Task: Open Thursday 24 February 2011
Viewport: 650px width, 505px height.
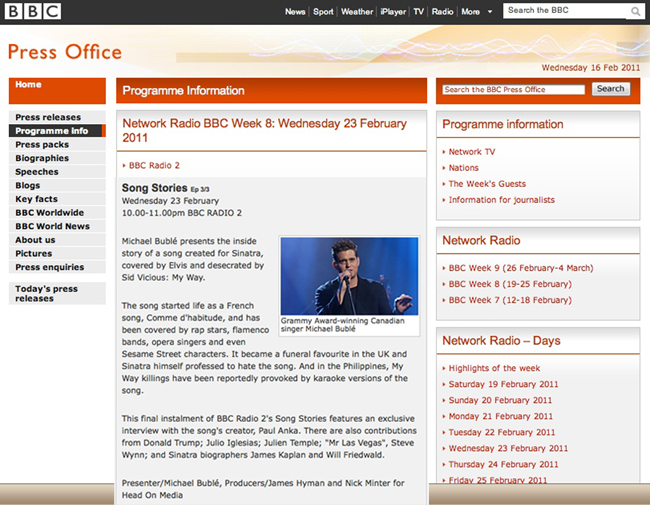Action: [x=503, y=464]
